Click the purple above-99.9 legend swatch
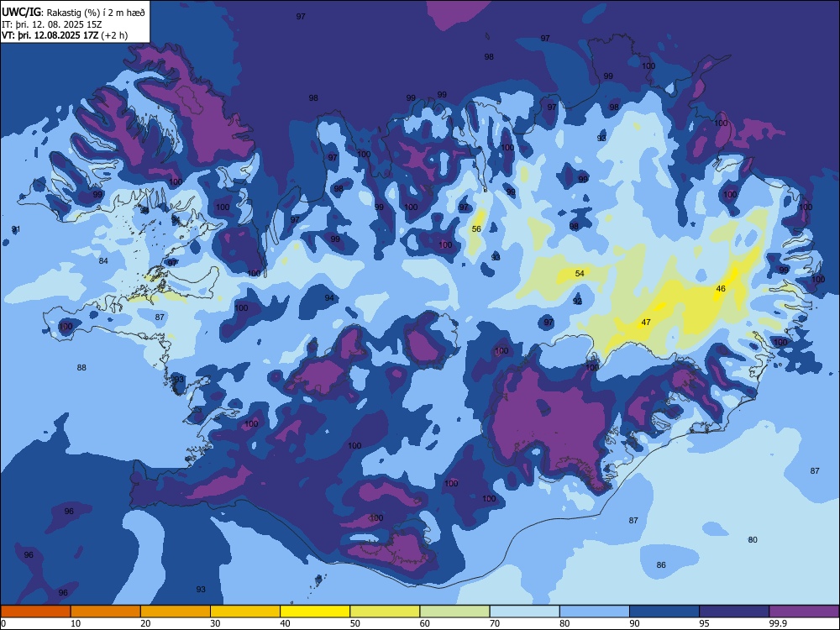Image resolution: width=840 pixels, height=630 pixels. pyautogui.click(x=804, y=612)
